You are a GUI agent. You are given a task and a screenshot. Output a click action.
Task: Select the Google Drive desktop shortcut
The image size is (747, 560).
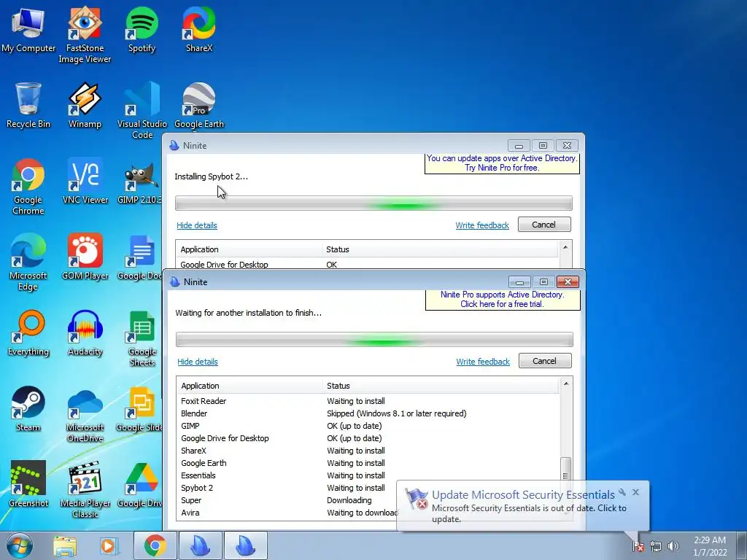tap(139, 485)
